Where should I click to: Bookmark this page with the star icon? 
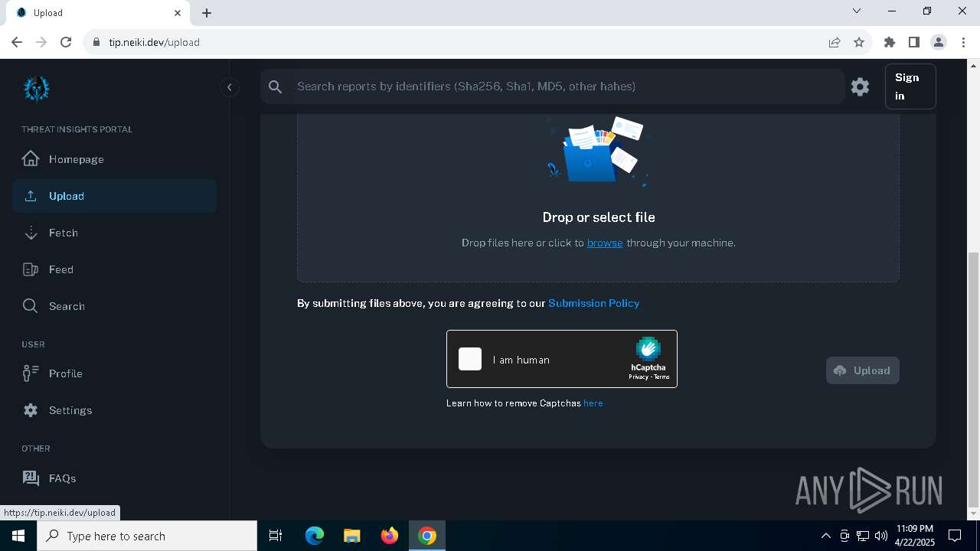click(859, 42)
